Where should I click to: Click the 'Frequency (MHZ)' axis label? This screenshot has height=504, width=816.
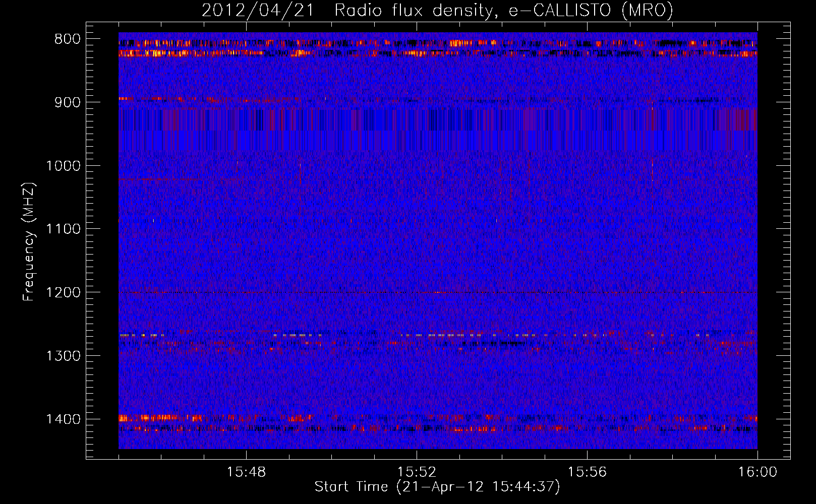coord(29,242)
